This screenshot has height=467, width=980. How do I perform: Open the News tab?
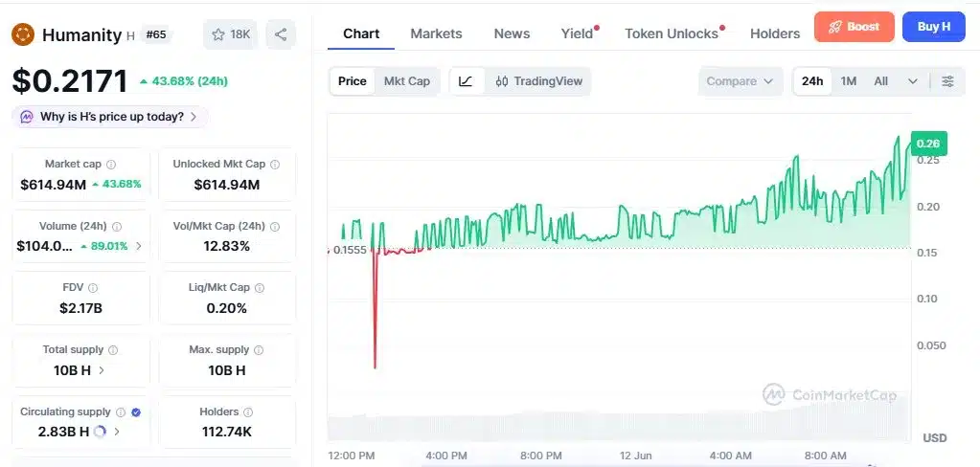pyautogui.click(x=512, y=33)
